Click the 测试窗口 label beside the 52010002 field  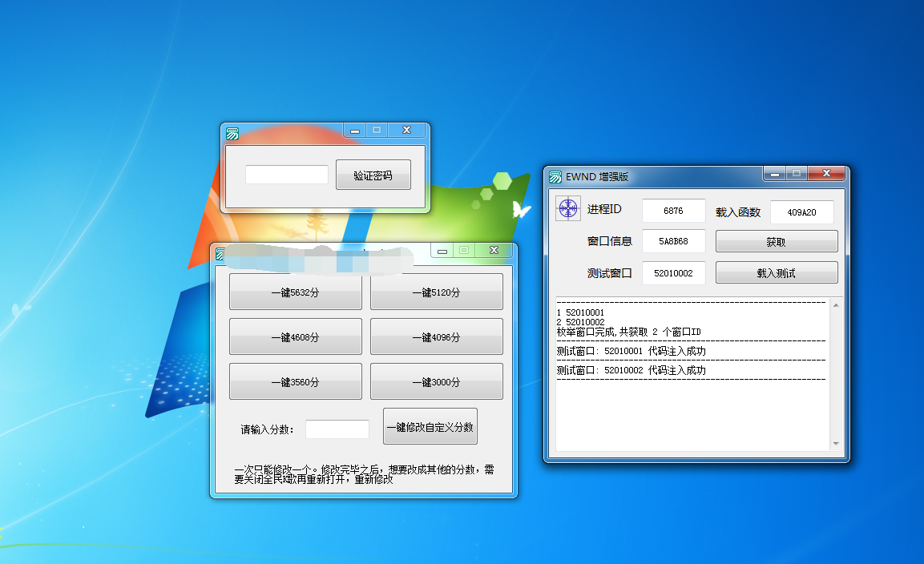point(609,273)
